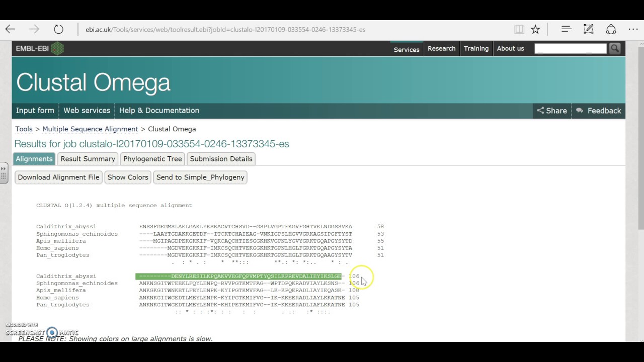Click the EBI search input field
This screenshot has width=644, height=362.
tap(571, 48)
